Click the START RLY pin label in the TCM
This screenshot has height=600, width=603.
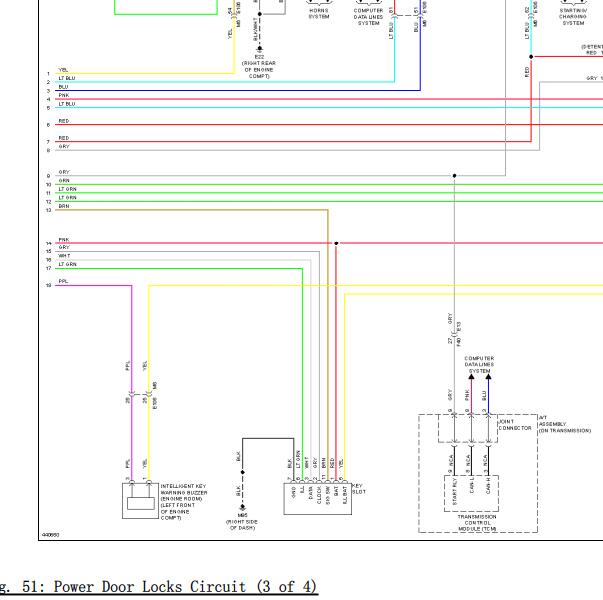click(x=455, y=491)
